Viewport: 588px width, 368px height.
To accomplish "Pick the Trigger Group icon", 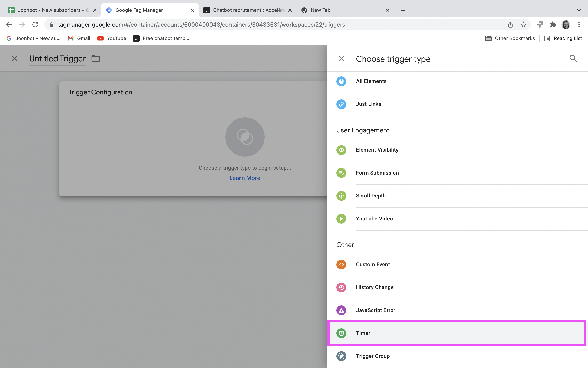I will tap(341, 356).
